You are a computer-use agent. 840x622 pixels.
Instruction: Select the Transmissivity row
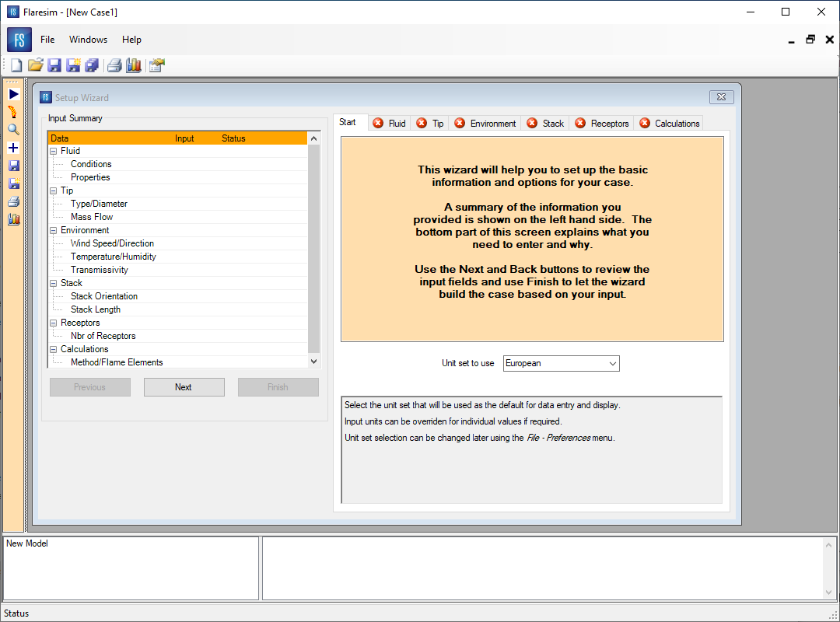178,270
